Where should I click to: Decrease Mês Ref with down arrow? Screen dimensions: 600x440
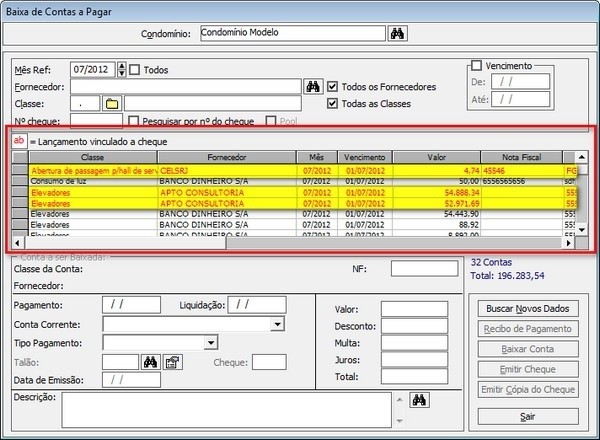pos(122,73)
